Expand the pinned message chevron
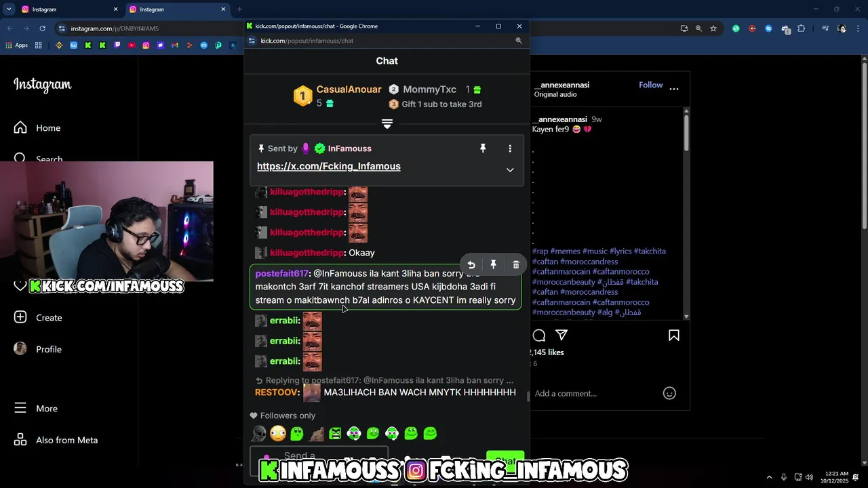Viewport: 868px width, 488px height. pyautogui.click(x=510, y=170)
